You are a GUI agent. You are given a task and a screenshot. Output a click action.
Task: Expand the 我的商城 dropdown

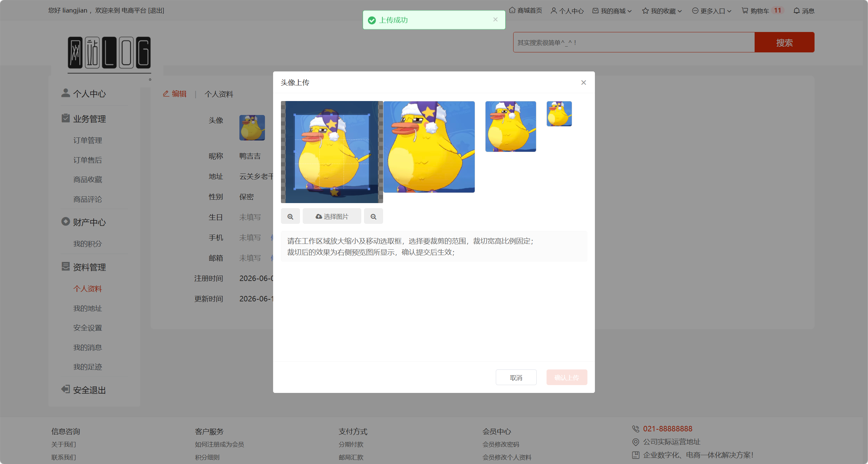coord(612,11)
